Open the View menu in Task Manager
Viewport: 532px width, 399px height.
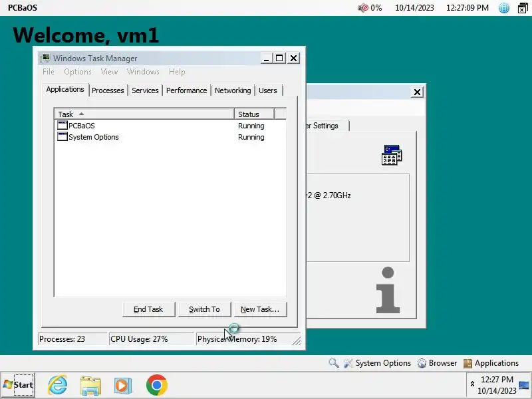(109, 72)
